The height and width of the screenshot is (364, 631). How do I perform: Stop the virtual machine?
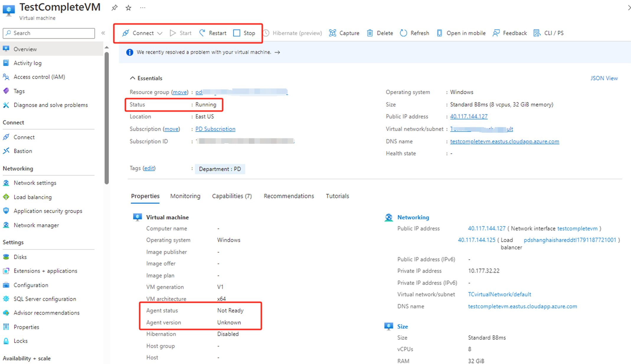coord(244,33)
